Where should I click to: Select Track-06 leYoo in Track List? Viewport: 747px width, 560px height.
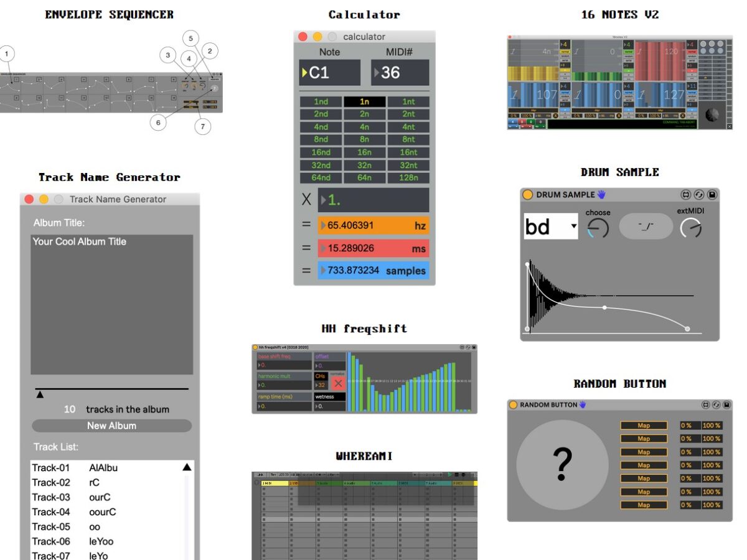[x=106, y=541]
